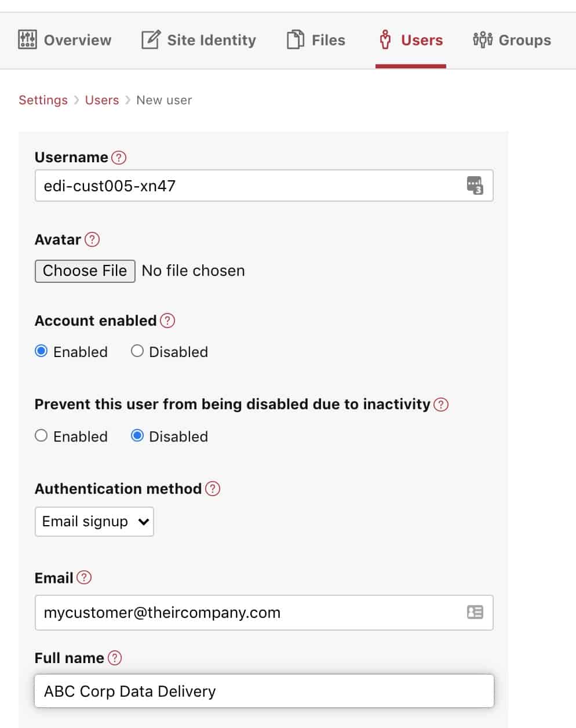
Task: Click the Users breadcrumb link
Action: coord(102,100)
